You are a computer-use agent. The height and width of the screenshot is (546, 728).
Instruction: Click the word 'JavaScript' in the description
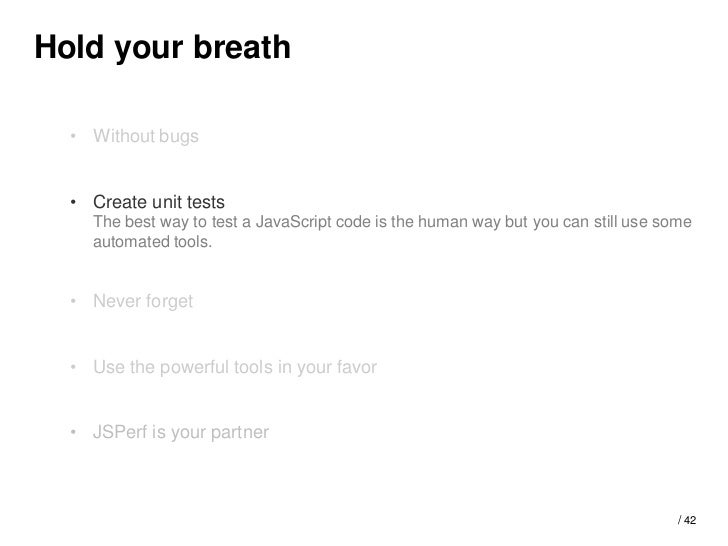point(293,222)
